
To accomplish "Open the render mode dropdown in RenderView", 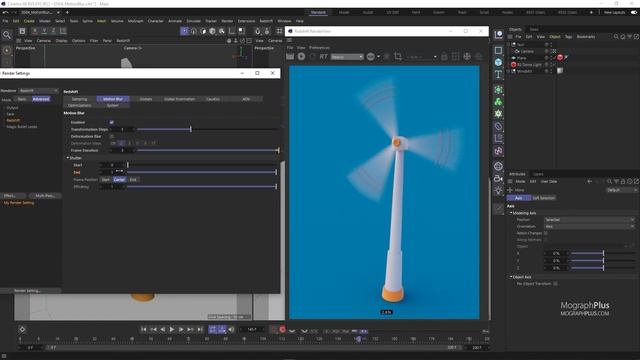I will tap(347, 57).
